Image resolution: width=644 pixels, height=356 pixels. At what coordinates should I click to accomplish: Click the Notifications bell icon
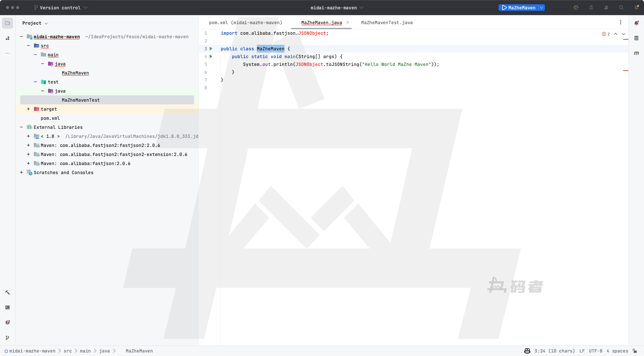[636, 23]
